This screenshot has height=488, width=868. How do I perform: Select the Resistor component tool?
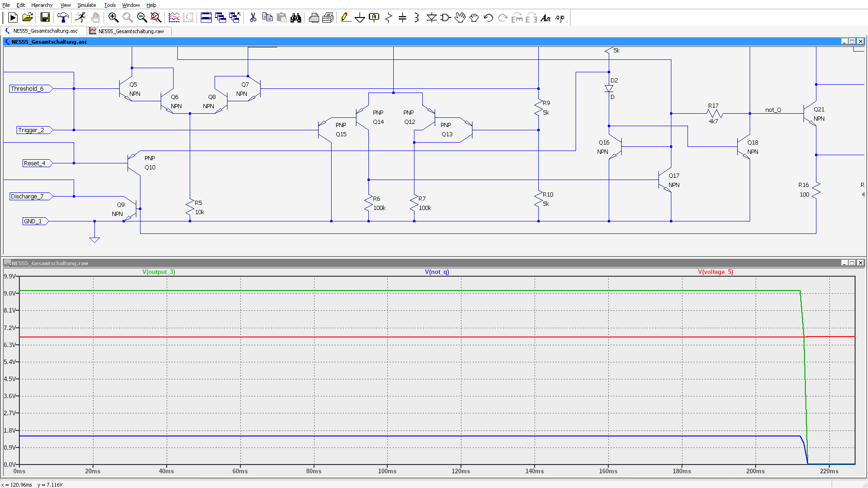pos(388,17)
